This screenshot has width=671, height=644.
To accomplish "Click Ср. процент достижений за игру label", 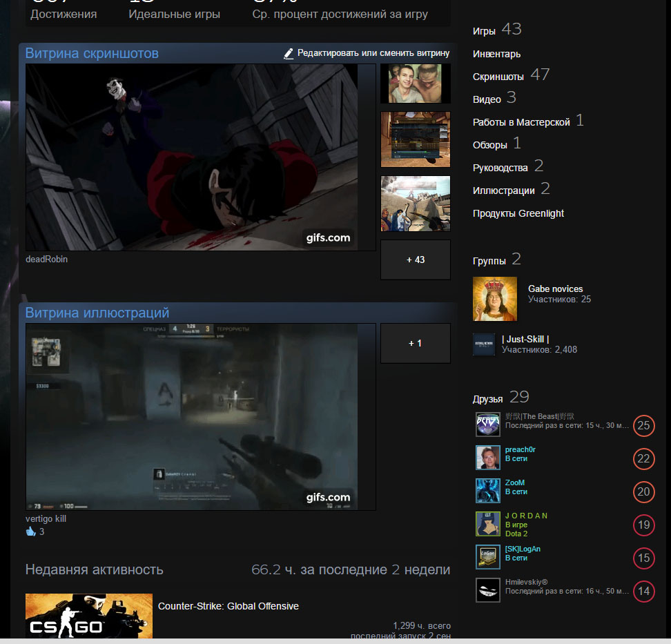I will pos(340,14).
